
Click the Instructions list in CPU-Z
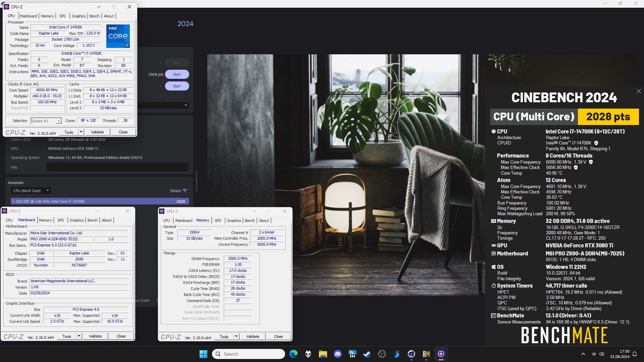tap(82, 74)
